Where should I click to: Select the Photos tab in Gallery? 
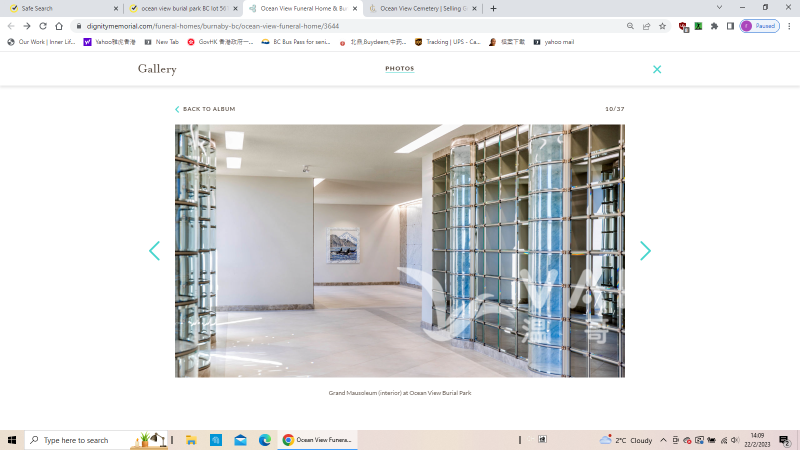coord(399,69)
